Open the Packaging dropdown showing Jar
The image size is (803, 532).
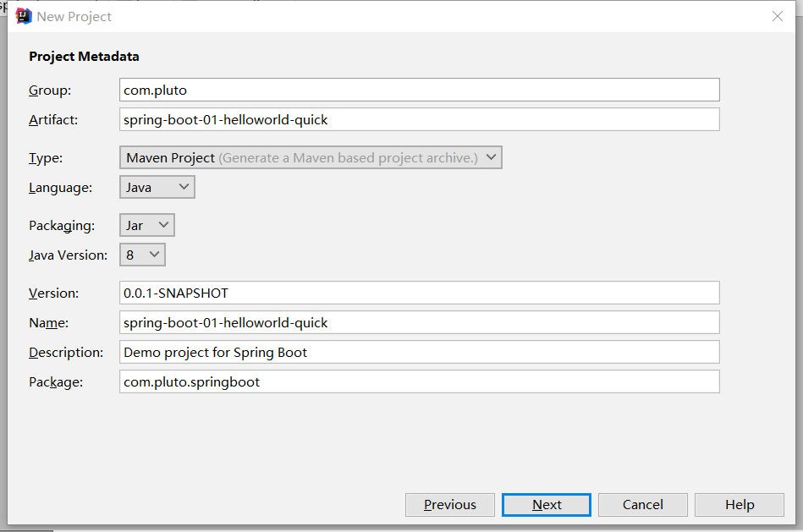pyautogui.click(x=147, y=225)
